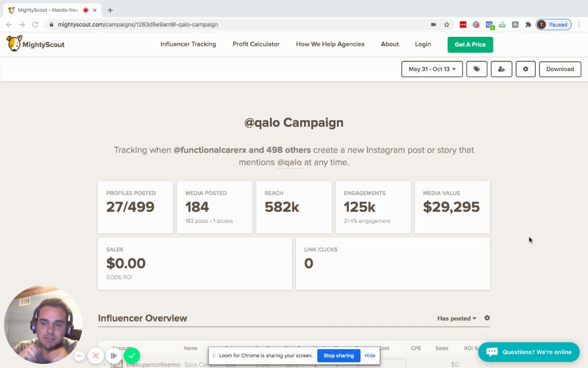The image size is (588, 368).
Task: Click the address bar URL field
Action: click(240, 25)
